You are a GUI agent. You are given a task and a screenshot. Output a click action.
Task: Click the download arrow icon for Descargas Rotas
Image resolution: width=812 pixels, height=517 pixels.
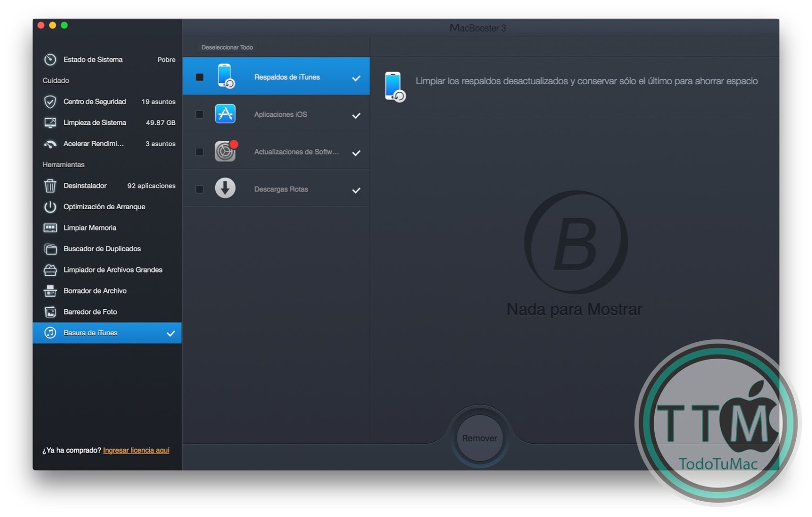tap(225, 188)
